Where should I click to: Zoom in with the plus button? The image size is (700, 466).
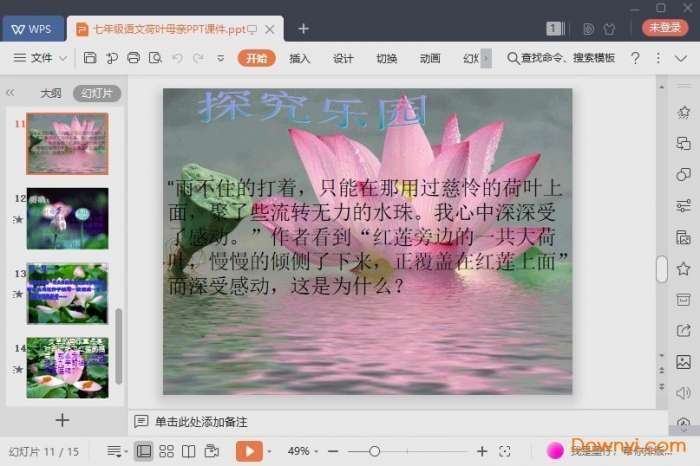pos(482,452)
